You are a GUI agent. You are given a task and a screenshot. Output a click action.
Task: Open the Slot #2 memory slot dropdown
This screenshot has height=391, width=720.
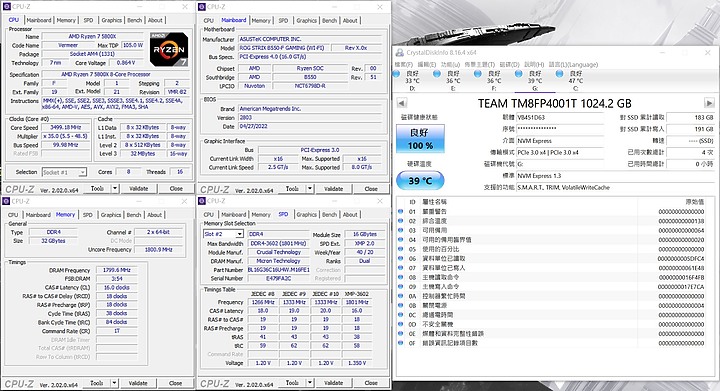tap(239, 234)
